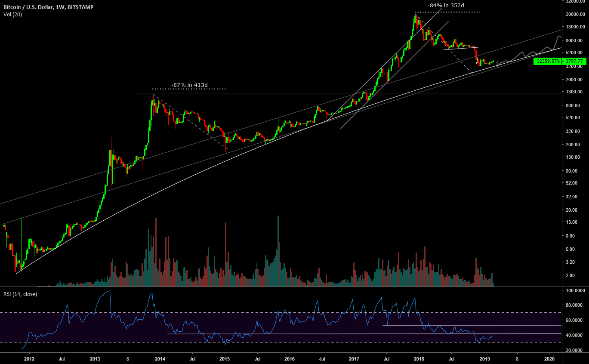This screenshot has height=364, width=589.
Task: Click the December 2017 peak candle
Action: pyautogui.click(x=415, y=18)
